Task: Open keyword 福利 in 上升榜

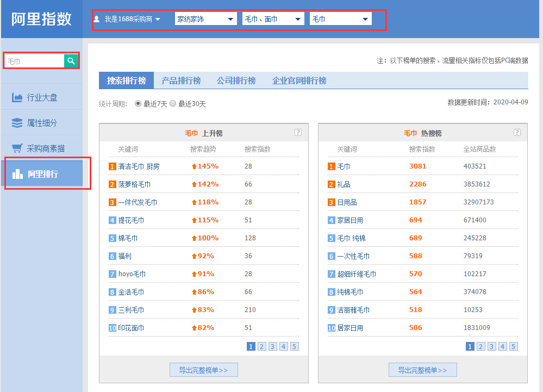Action: tap(124, 256)
